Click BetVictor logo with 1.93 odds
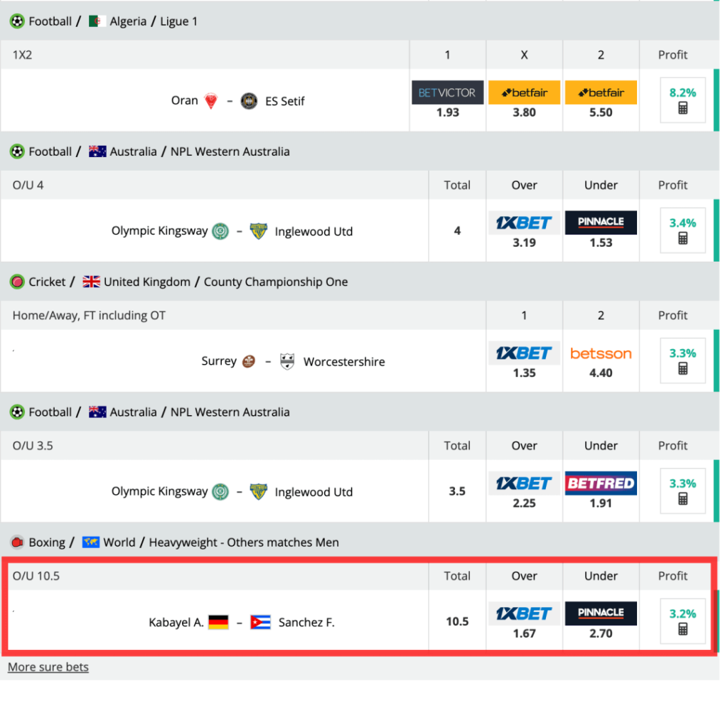The width and height of the screenshot is (728, 728). click(448, 92)
